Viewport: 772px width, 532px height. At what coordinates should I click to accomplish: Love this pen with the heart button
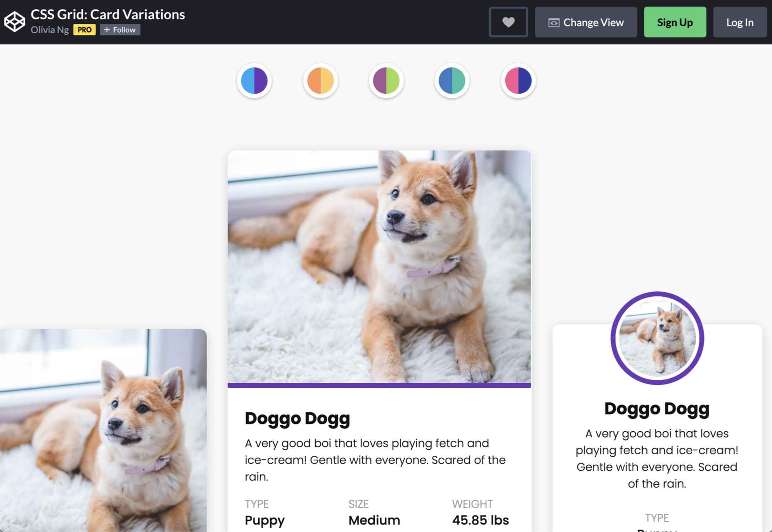coord(508,22)
